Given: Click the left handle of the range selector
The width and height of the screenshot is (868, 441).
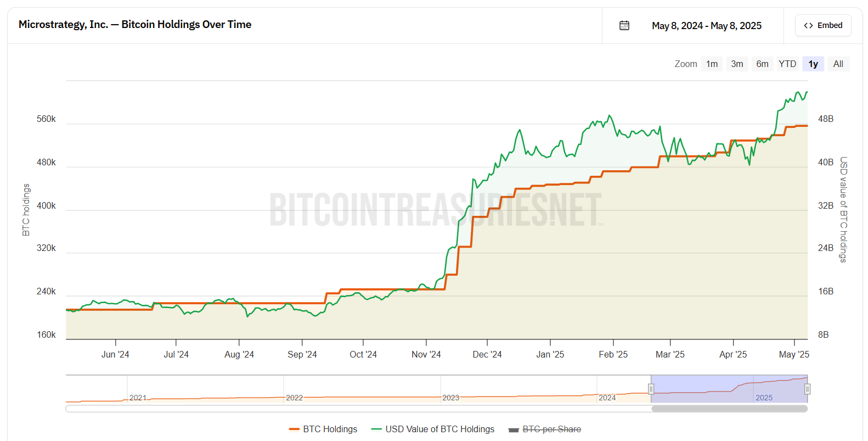Looking at the screenshot, I should click(x=651, y=389).
